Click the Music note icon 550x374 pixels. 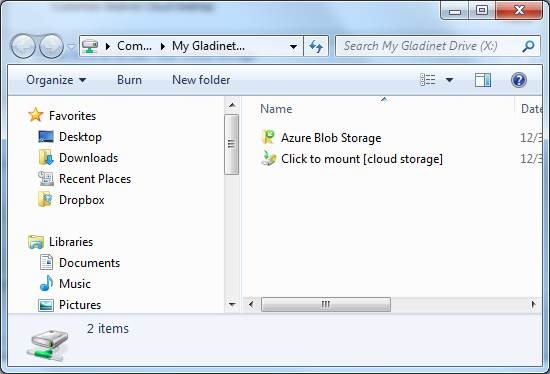click(46, 283)
